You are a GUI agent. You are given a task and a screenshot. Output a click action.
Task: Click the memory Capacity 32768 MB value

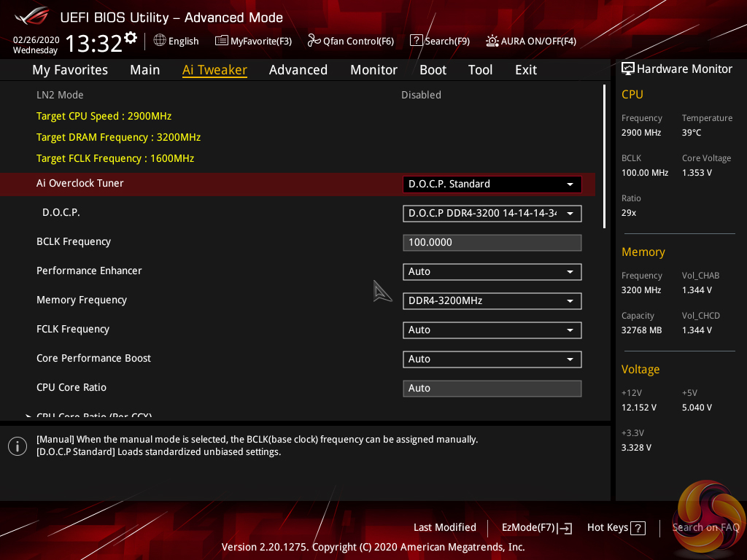click(x=641, y=330)
